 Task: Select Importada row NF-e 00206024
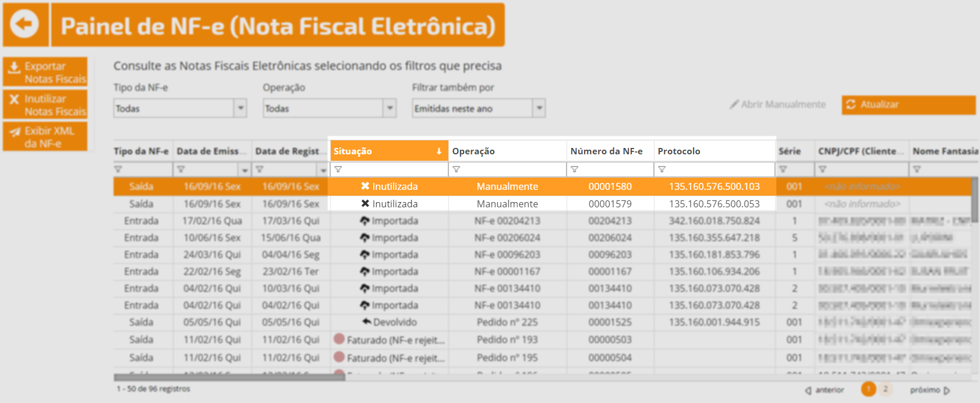542,238
